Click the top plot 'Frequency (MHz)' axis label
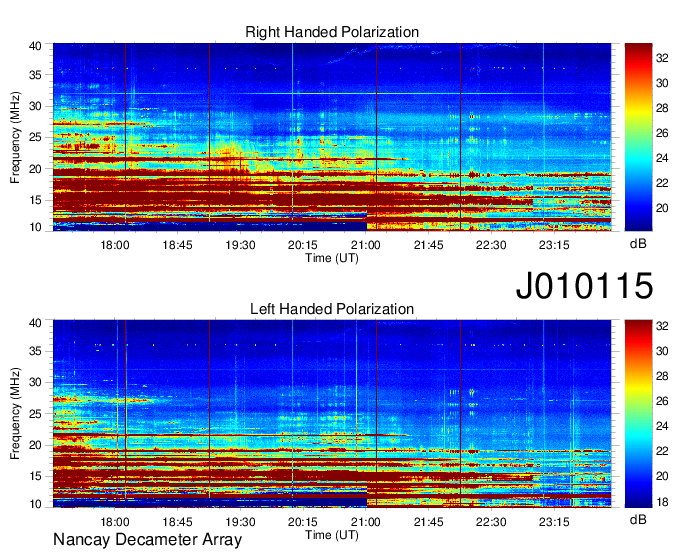Image resolution: width=680 pixels, height=552 pixels. tap(15, 137)
